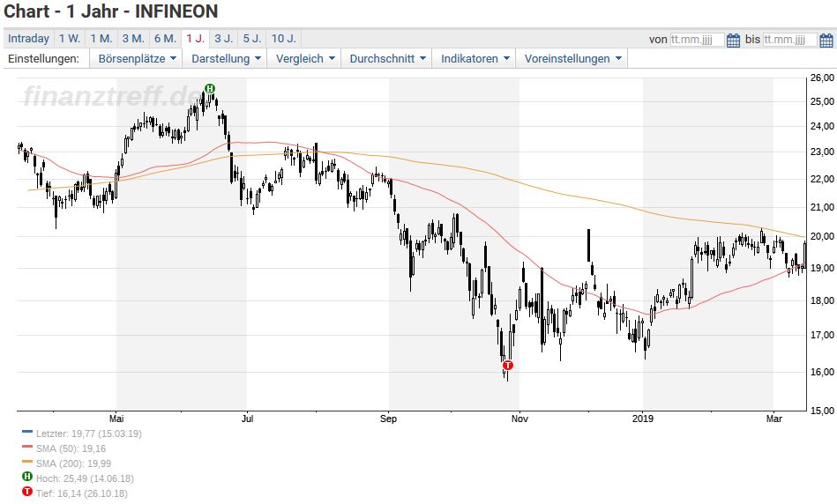Click the 'Nov' x-axis label
The width and height of the screenshot is (837, 504).
click(519, 419)
